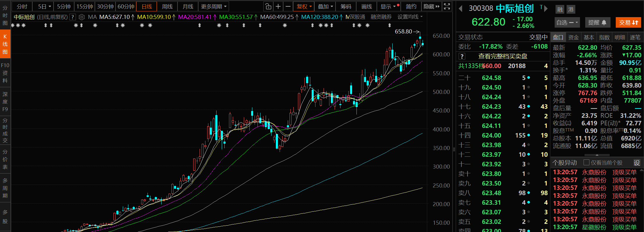Click MA20:581.41 magenta indicator label

point(195,17)
